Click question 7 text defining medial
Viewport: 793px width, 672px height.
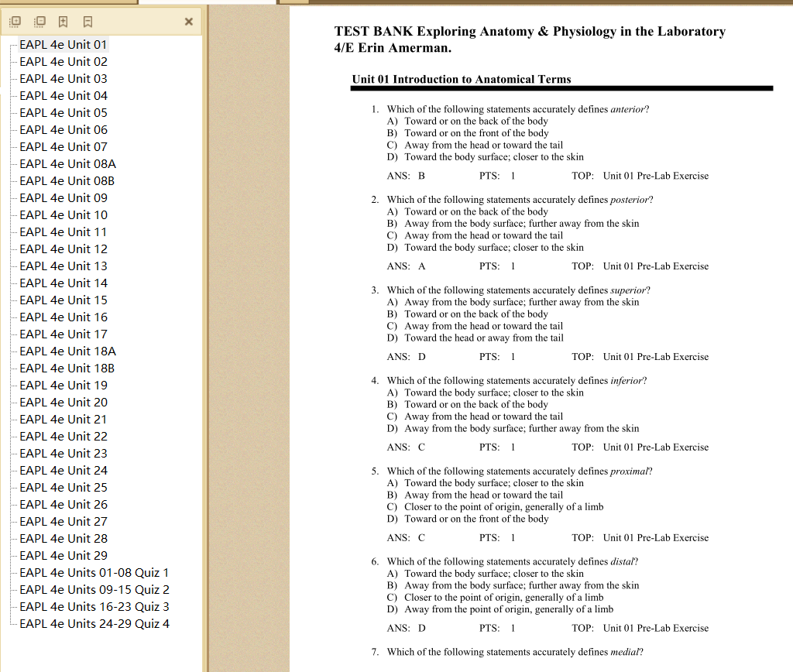click(x=515, y=653)
